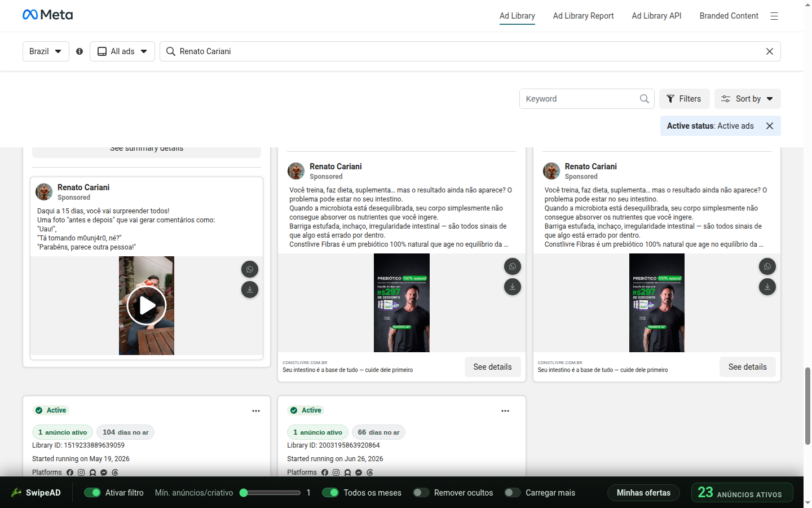Click the Instagram platform icon on the 104 dias card
The image size is (812, 508).
coord(81,472)
